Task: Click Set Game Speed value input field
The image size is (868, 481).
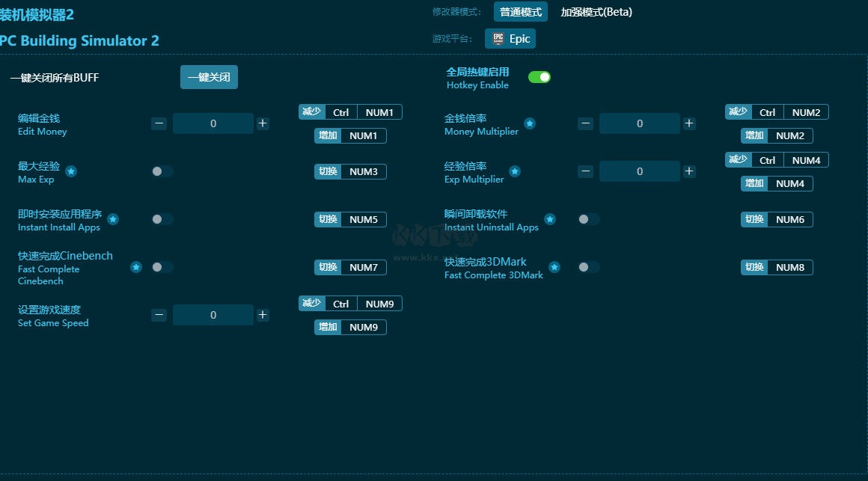Action: point(213,315)
